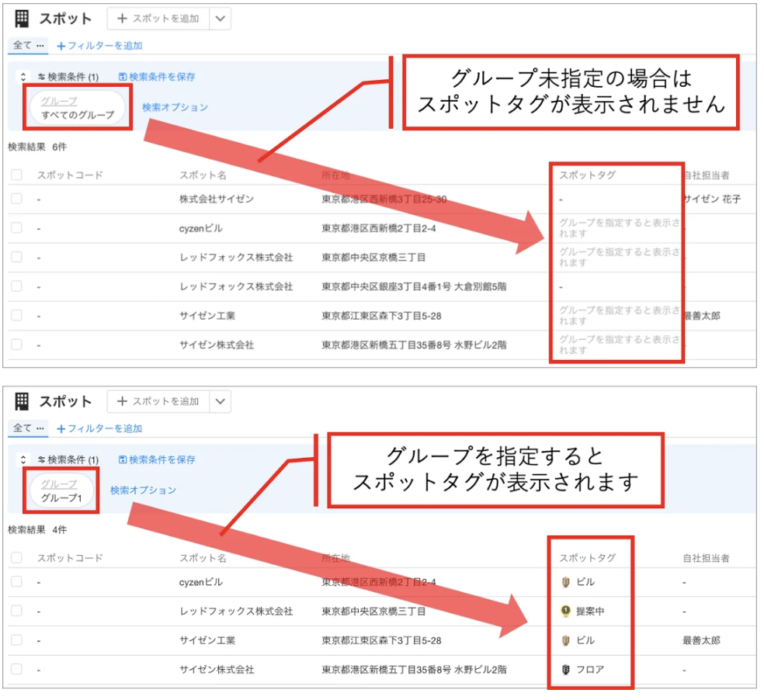
Task: Click フィルターを追加 above the グループ1 filter
Action: 100,428
